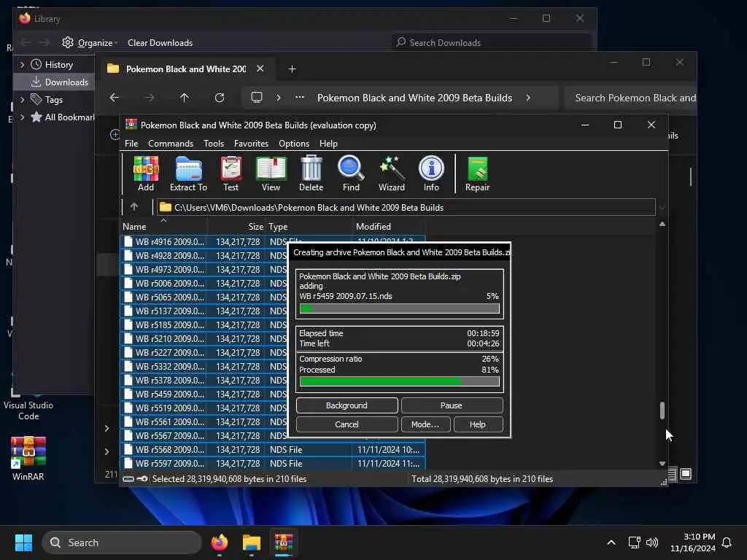Switch to WinRAR taskbar icon
Image resolution: width=747 pixels, height=560 pixels.
pyautogui.click(x=284, y=542)
